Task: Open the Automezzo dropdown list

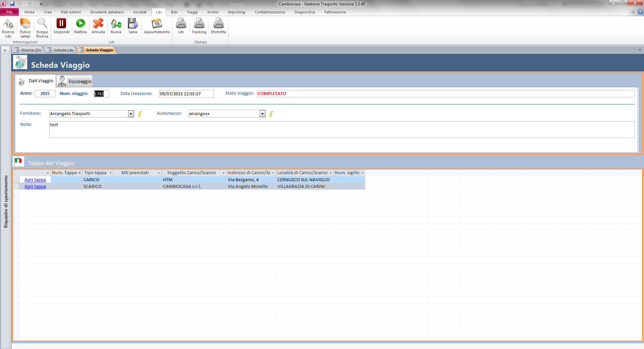Action: 263,114
